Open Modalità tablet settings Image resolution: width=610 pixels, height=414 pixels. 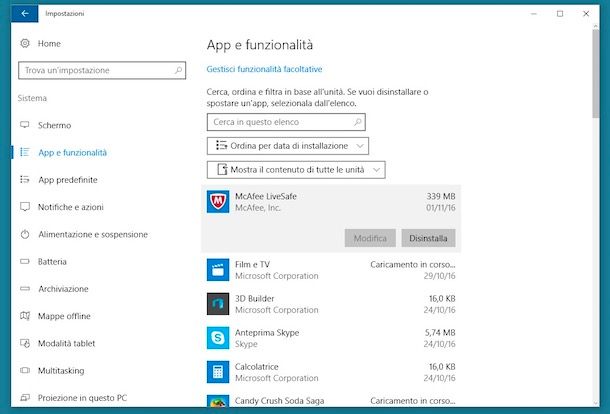click(x=67, y=343)
